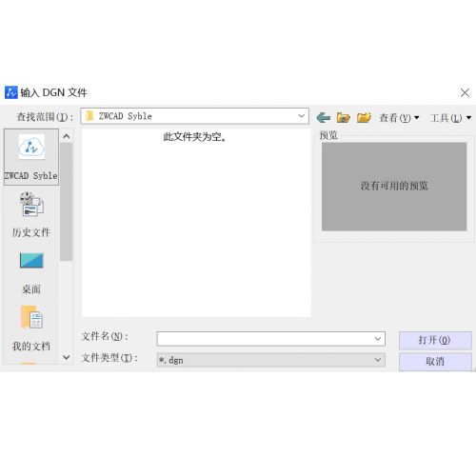This screenshot has width=476, height=457.
Task: Click the places sidebar scrollbar thumb
Action: point(67,202)
